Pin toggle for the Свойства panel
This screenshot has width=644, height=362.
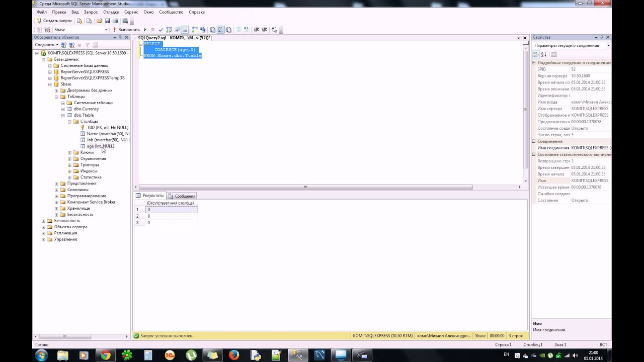[602, 38]
